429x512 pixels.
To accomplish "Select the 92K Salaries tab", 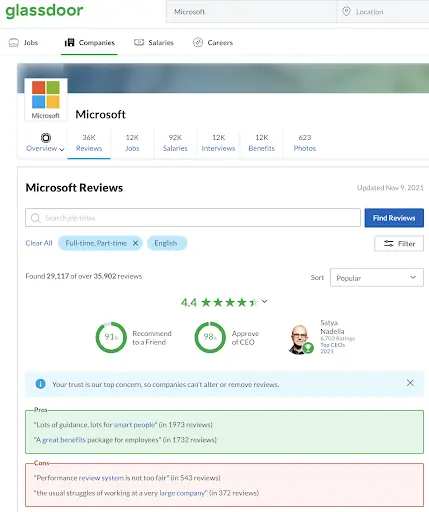I will (175, 143).
